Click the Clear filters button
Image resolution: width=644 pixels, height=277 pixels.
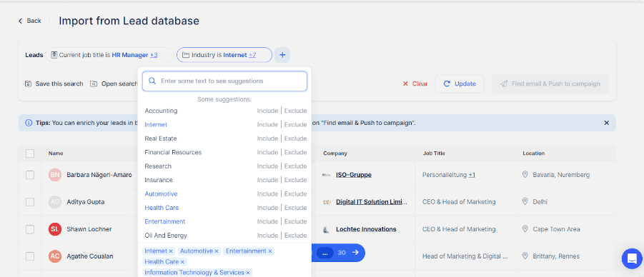pos(415,84)
